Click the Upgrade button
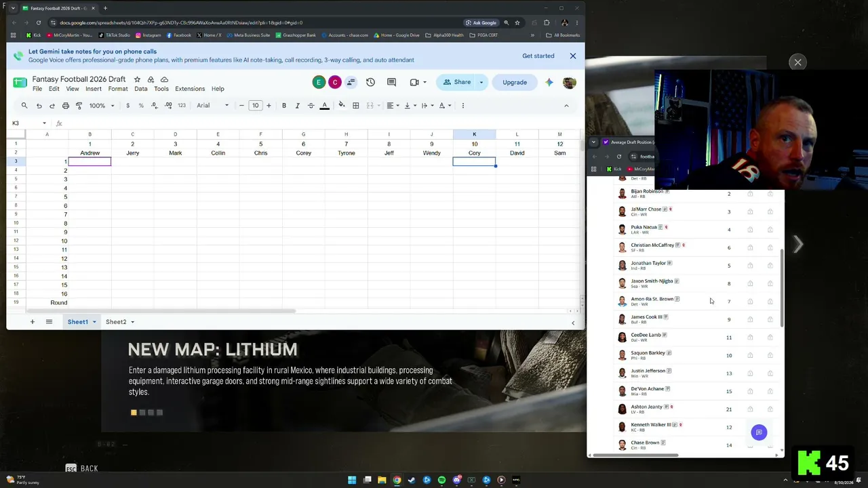 (x=515, y=82)
